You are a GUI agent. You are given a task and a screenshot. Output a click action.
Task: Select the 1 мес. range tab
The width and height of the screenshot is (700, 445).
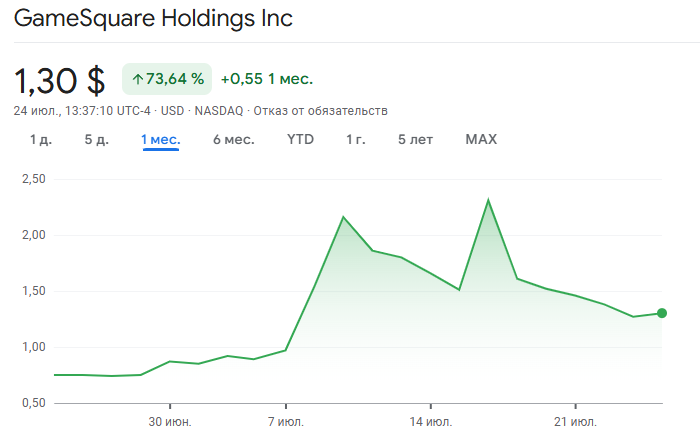161,139
